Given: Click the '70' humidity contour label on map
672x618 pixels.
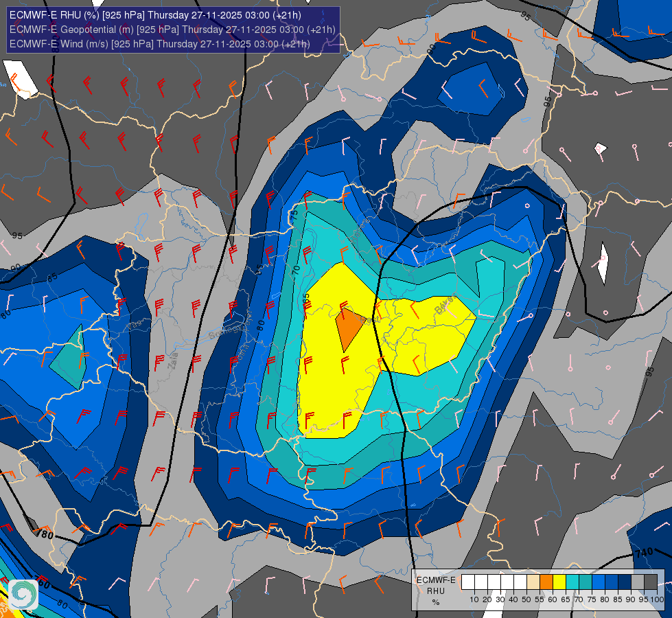Looking at the screenshot, I should (x=296, y=270).
